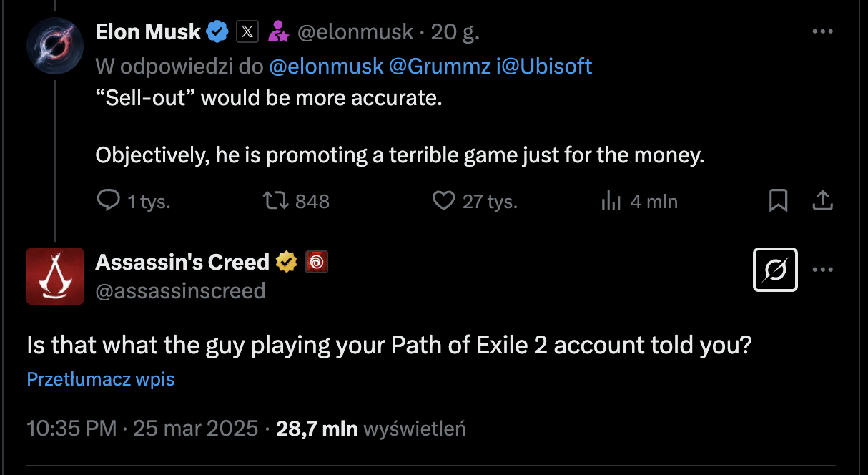Viewport: 868px width, 475px height.
Task: Click the Grok icon on Assassin's Creed post
Action: tap(776, 270)
